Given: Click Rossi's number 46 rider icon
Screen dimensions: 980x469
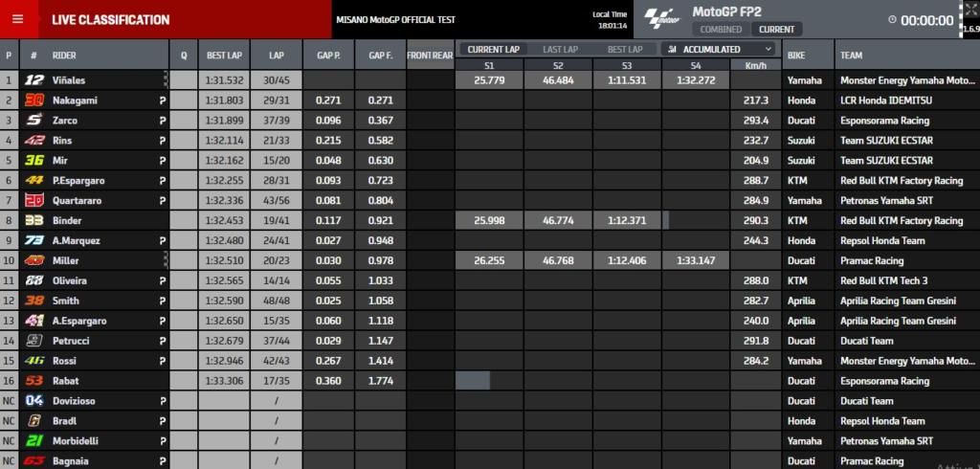Looking at the screenshot, I should tap(33, 361).
